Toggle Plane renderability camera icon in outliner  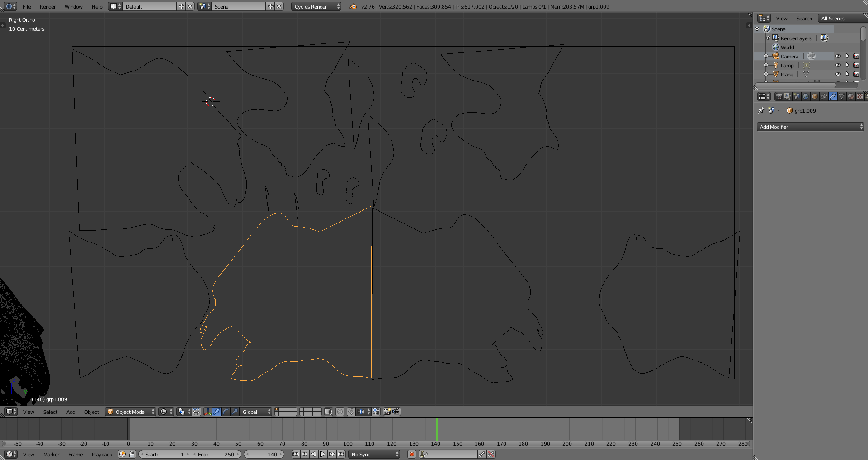click(856, 74)
